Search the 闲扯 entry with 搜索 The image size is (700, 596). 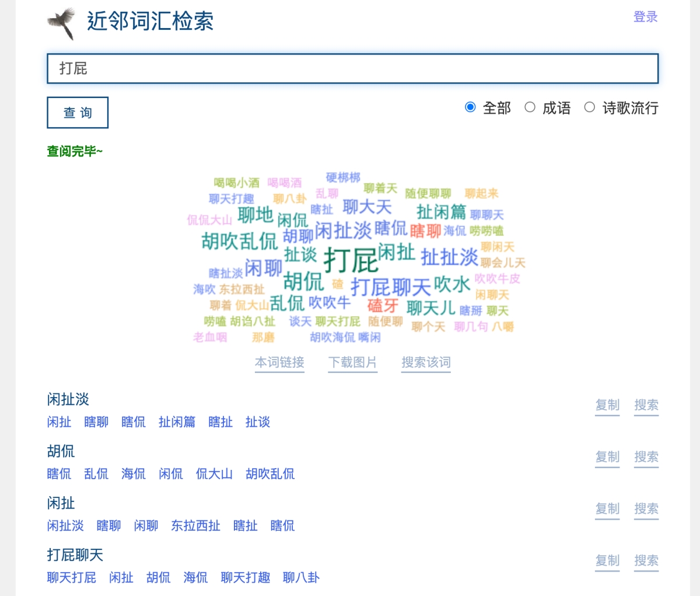pyautogui.click(x=646, y=509)
